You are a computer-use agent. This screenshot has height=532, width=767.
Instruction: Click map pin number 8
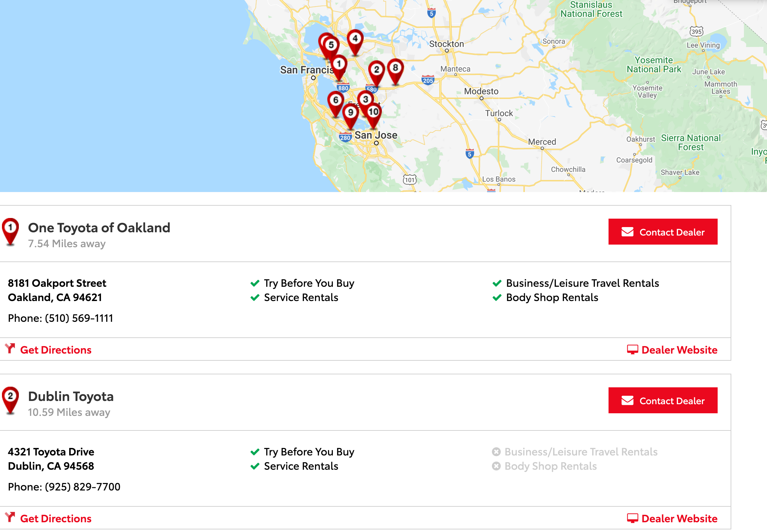point(395,68)
